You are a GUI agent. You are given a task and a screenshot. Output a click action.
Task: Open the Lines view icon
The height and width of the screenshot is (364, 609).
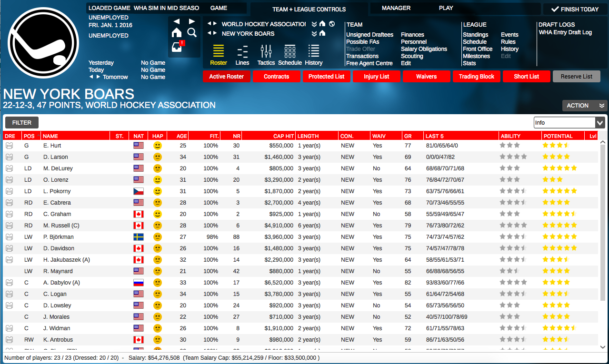pos(242,54)
